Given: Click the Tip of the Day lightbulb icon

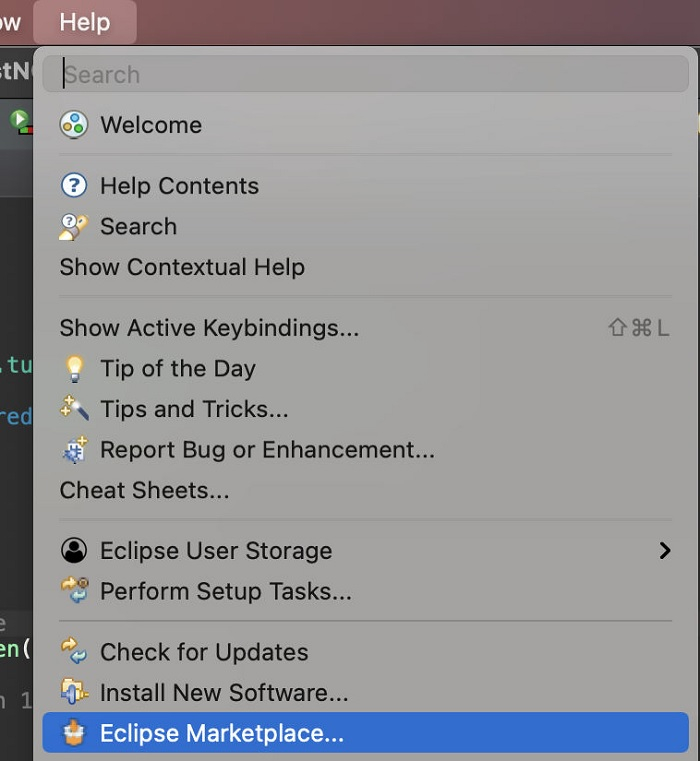Looking at the screenshot, I should point(74,369).
